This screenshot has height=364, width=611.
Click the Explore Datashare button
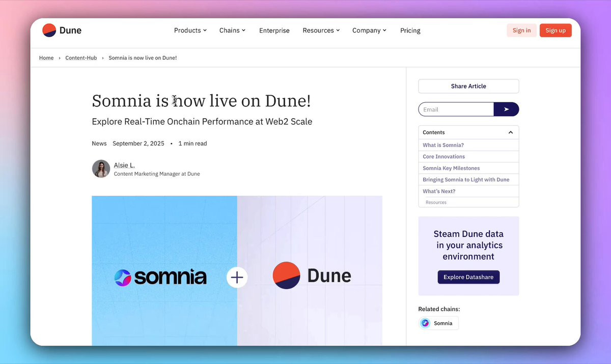(468, 277)
